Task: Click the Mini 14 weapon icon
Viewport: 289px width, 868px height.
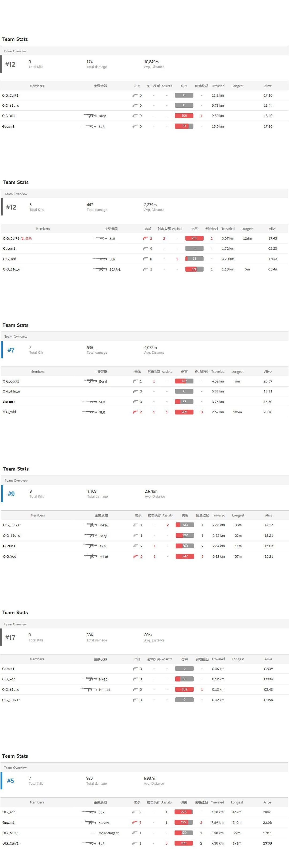Action: (89, 689)
